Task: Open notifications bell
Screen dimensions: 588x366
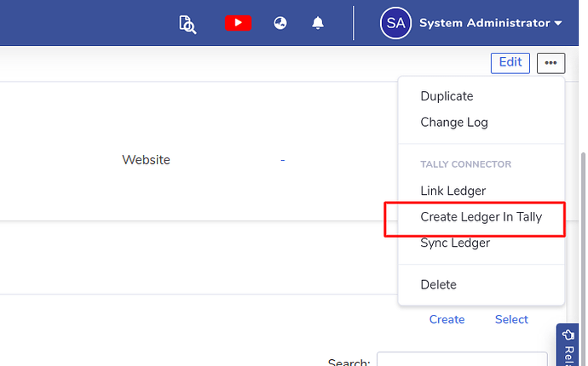Action: tap(318, 23)
